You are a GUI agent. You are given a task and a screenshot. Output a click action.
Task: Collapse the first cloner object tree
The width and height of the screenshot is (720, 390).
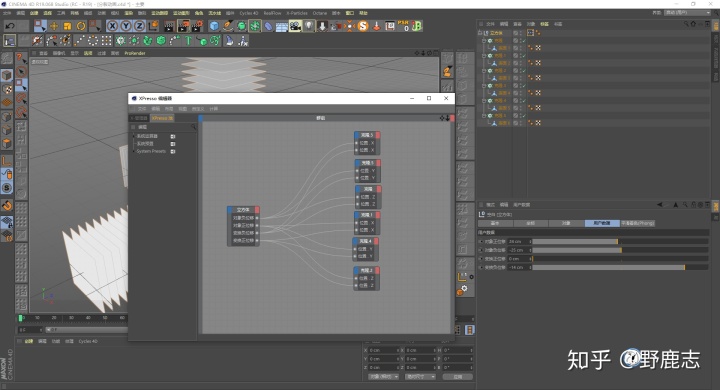[x=484, y=40]
